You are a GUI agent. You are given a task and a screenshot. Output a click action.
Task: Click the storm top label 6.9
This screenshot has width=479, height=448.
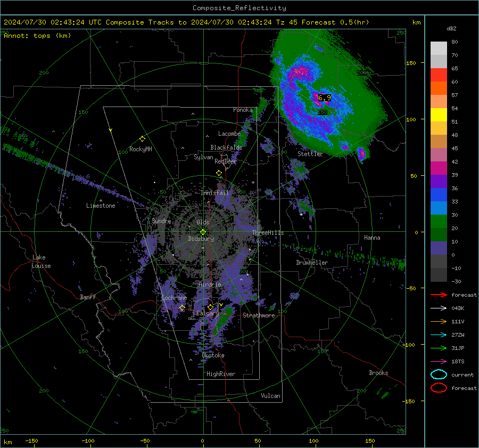325,98
